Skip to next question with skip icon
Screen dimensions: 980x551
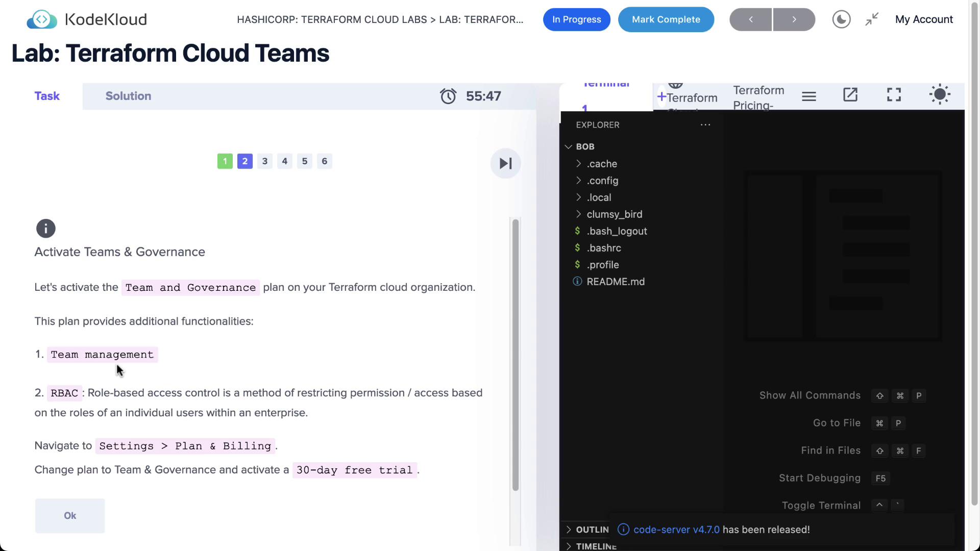505,163
